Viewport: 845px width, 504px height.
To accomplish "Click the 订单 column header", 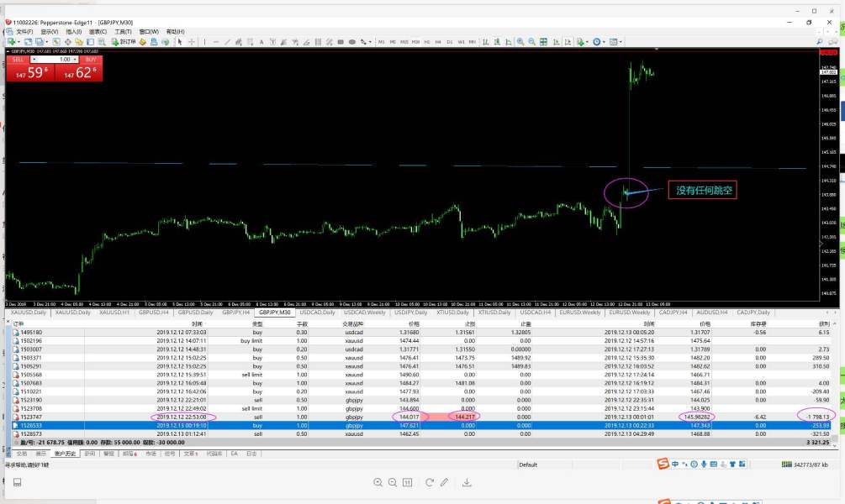I will point(18,324).
